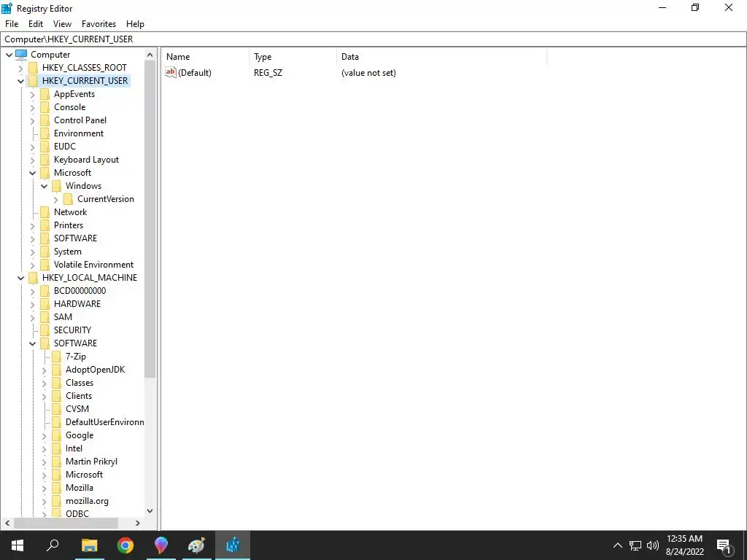Click the tree scroll up arrow
The image size is (747, 560).
click(x=150, y=55)
